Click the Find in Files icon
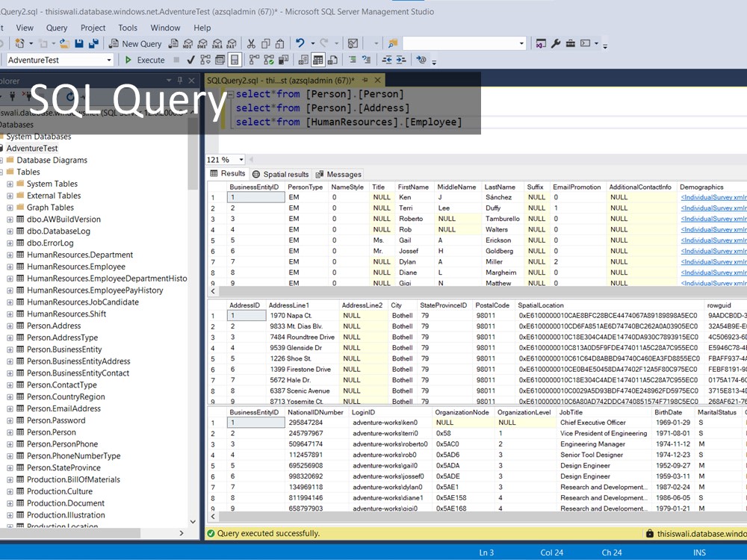Image resolution: width=747 pixels, height=560 pixels. click(393, 44)
